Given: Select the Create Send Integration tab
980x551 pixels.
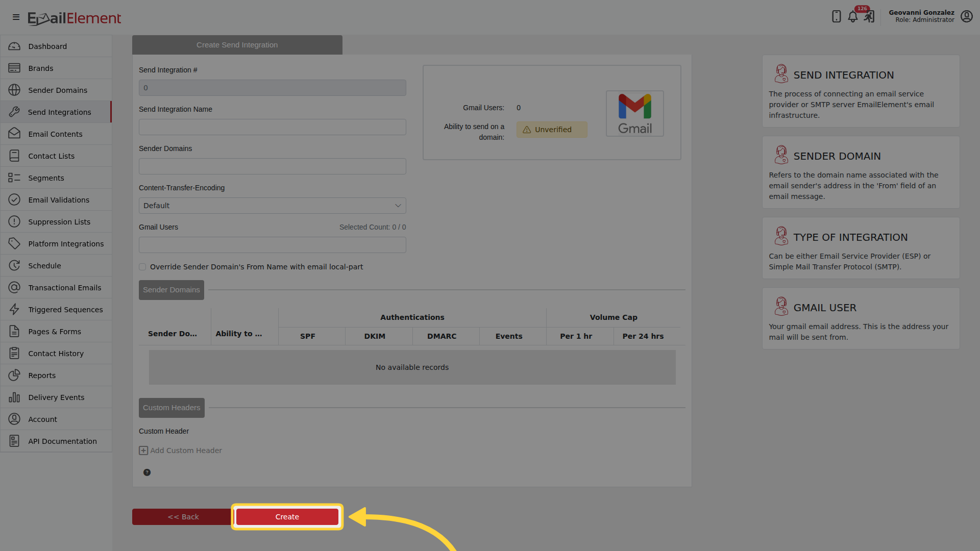Looking at the screenshot, I should (237, 45).
